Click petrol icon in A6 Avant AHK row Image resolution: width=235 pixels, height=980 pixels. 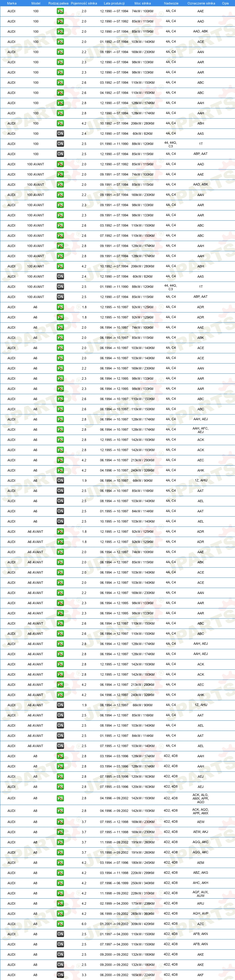tap(60, 695)
